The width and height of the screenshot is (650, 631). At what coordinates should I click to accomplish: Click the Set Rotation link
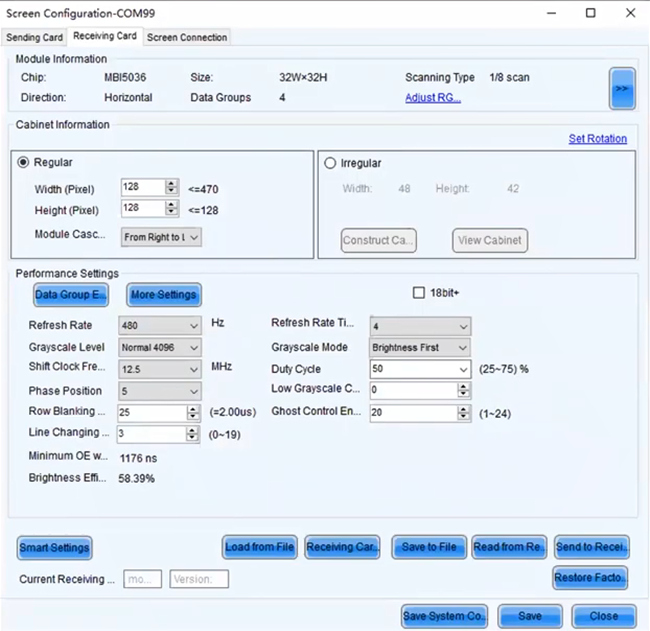pos(597,139)
